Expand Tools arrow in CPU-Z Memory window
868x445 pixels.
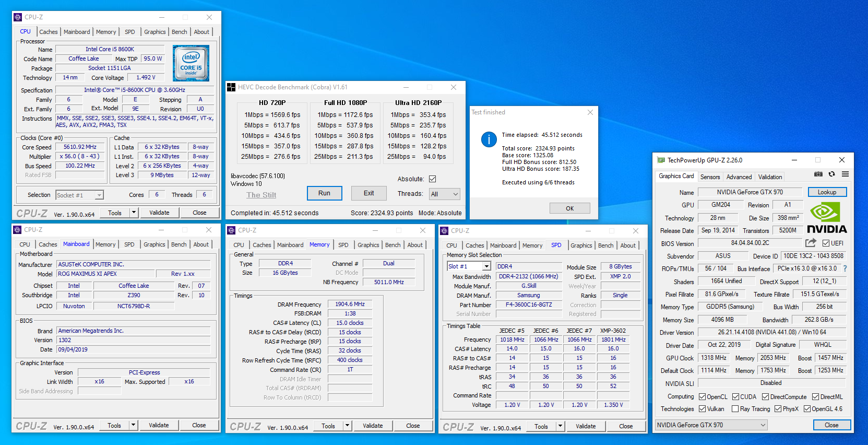pyautogui.click(x=347, y=426)
